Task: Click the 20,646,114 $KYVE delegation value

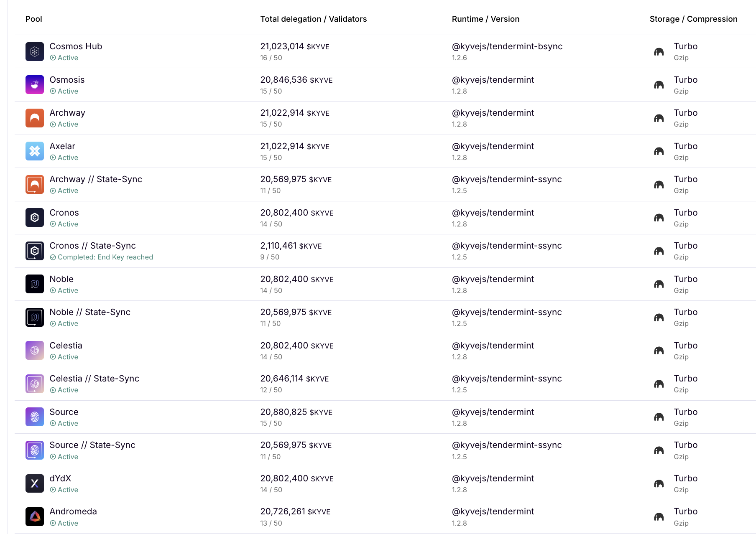Action: [x=294, y=379]
